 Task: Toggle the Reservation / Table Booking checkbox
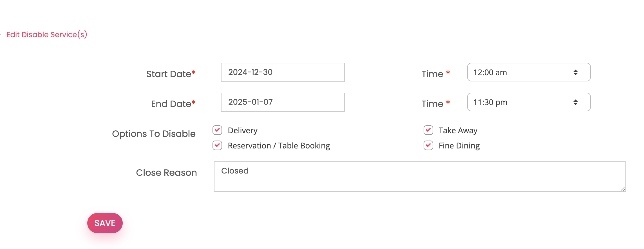[x=217, y=145]
